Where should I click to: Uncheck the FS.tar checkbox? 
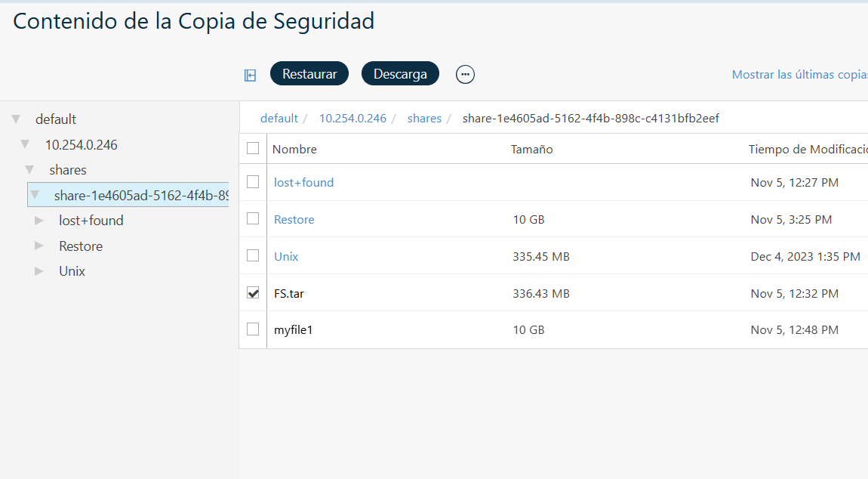(x=253, y=293)
